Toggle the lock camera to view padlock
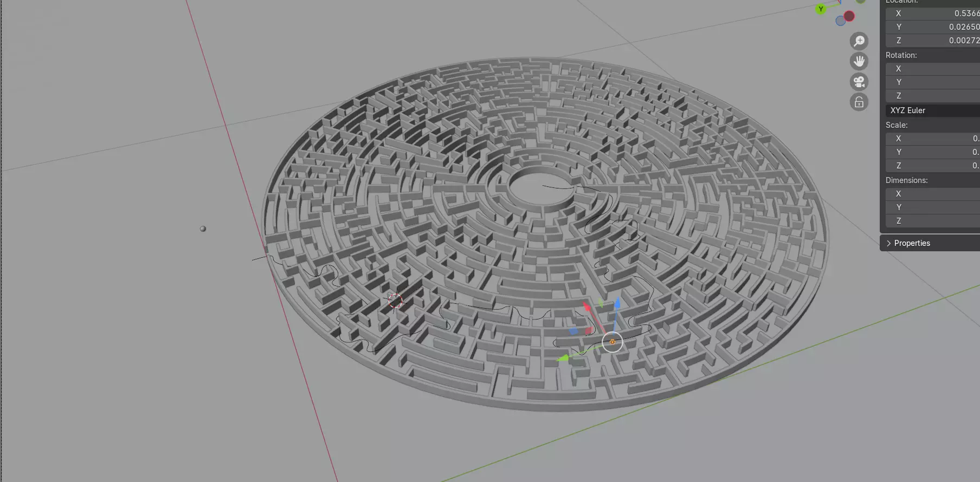 tap(859, 102)
